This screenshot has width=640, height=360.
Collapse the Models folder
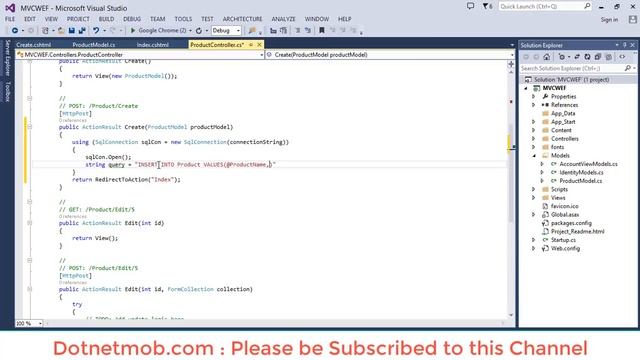click(x=533, y=156)
